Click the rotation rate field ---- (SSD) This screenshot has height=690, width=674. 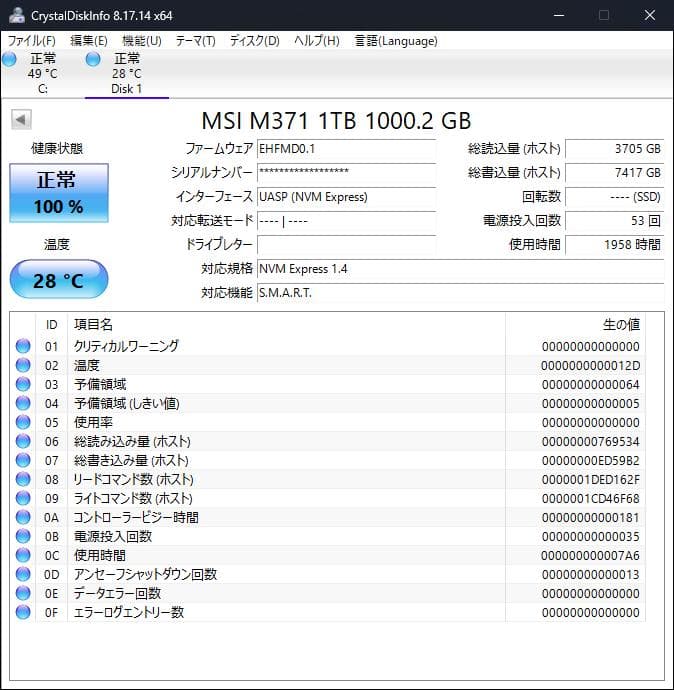615,197
